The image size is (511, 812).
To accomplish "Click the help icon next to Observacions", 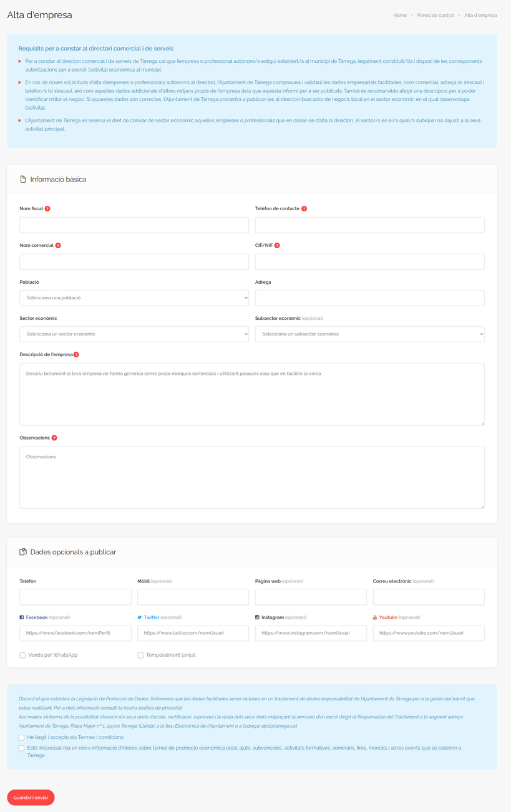I will tap(54, 438).
